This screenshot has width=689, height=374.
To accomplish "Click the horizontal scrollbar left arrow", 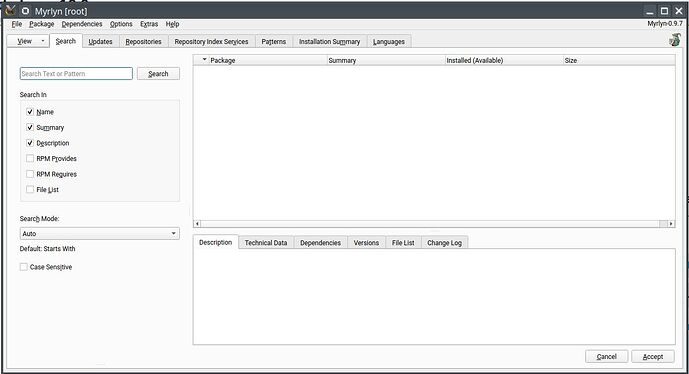I will click(197, 224).
